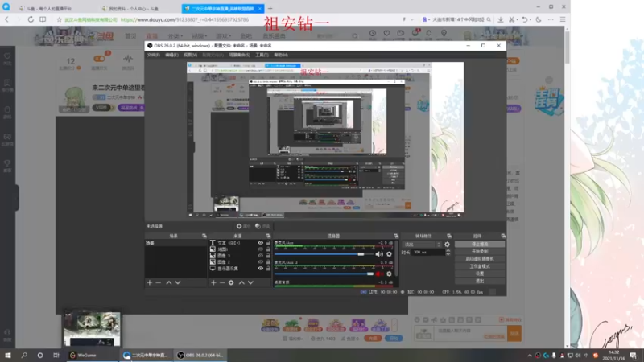Click Start Recording button in Controls
This screenshot has height=362, width=644.
coord(480,252)
